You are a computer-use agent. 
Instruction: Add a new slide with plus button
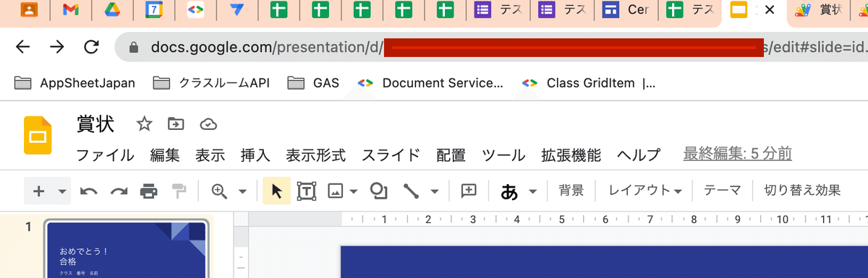click(x=39, y=191)
